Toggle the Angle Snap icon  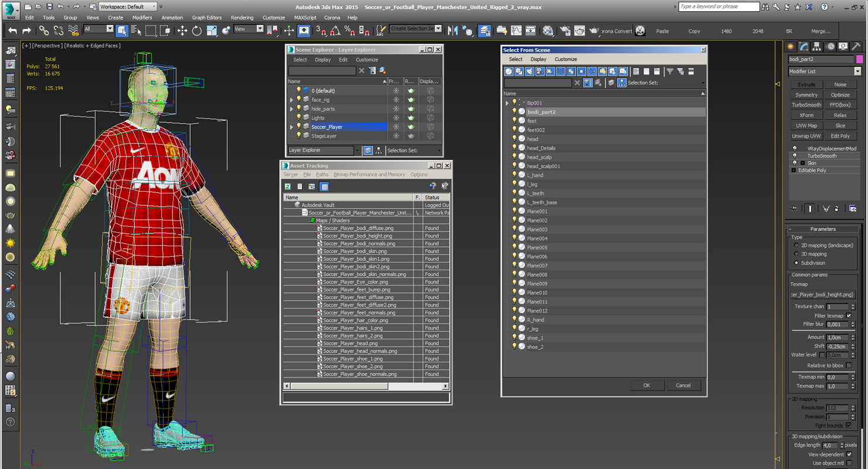click(x=335, y=30)
